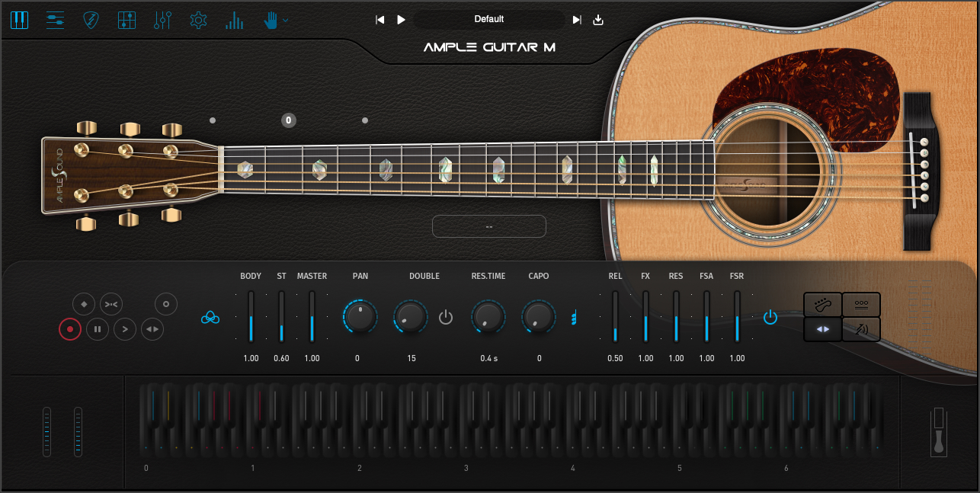Image resolution: width=980 pixels, height=493 pixels.
Task: Open the guitar pick strummer panel
Action: click(91, 20)
